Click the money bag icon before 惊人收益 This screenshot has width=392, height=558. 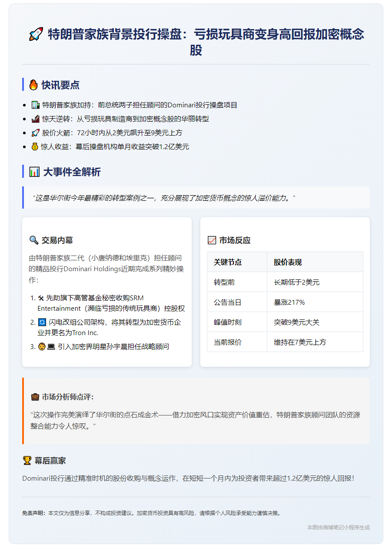36,147
